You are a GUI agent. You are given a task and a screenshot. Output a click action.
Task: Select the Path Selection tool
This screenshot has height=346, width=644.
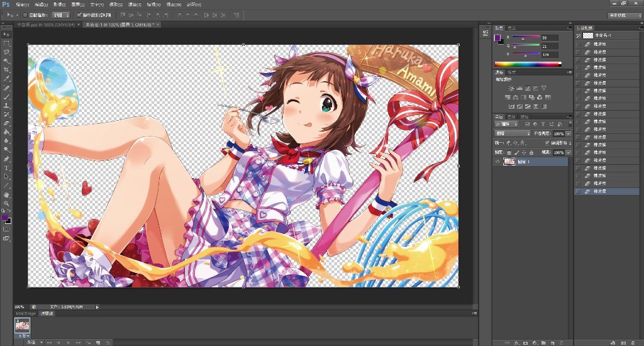[6, 177]
